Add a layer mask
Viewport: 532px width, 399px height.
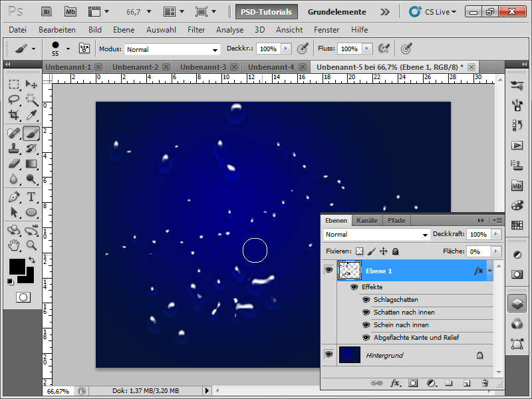[413, 384]
